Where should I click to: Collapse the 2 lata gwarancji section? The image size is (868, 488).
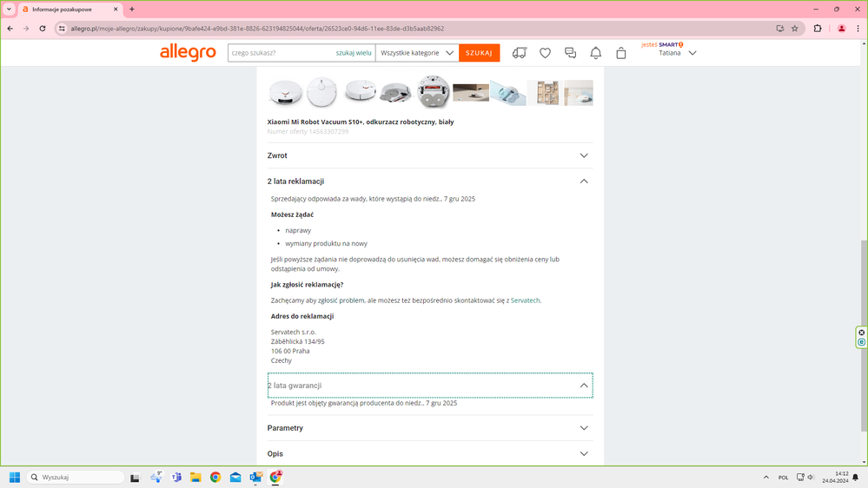click(x=430, y=386)
